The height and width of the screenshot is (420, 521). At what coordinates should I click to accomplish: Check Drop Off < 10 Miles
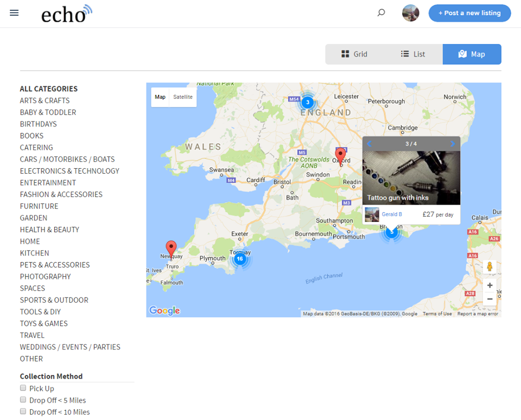[23, 411]
